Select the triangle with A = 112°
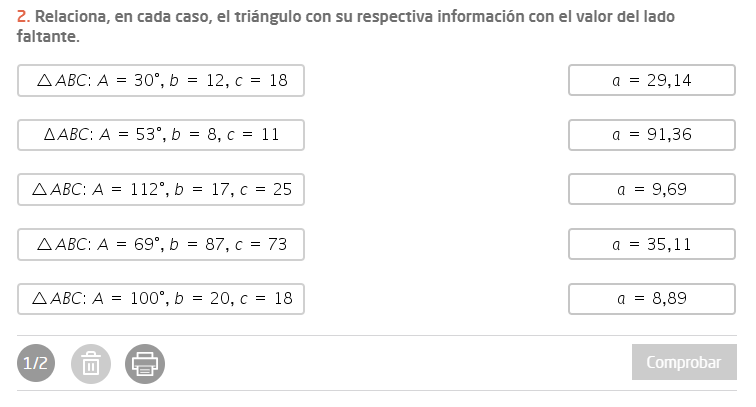The width and height of the screenshot is (756, 407). (161, 189)
